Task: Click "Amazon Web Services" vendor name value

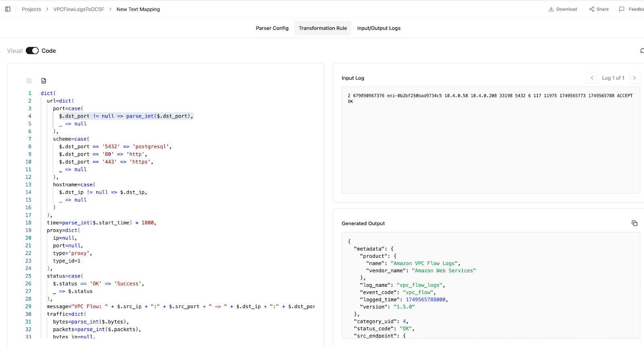Action: coord(444,271)
